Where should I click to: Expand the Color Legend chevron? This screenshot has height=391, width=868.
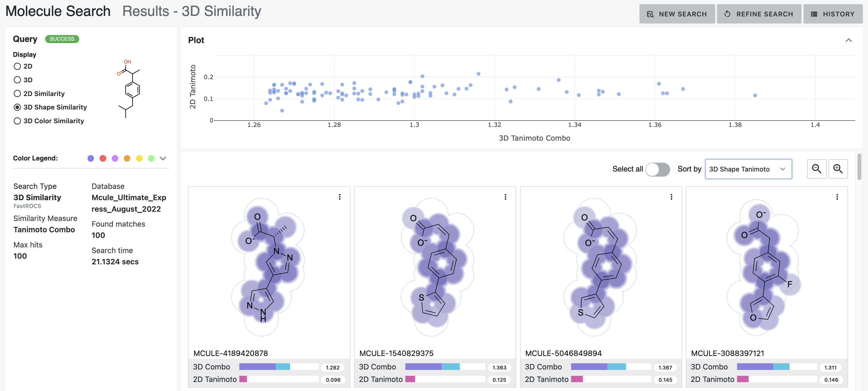click(x=163, y=158)
